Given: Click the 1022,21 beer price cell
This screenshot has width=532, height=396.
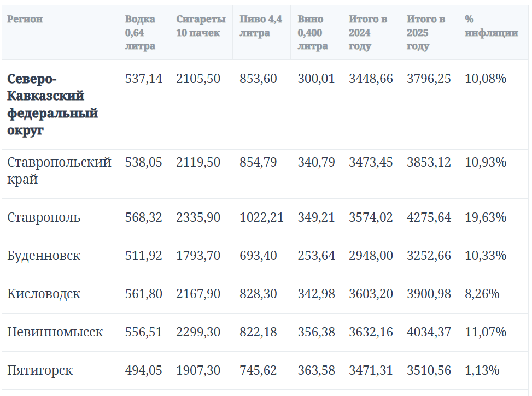Looking at the screenshot, I should [x=261, y=217].
